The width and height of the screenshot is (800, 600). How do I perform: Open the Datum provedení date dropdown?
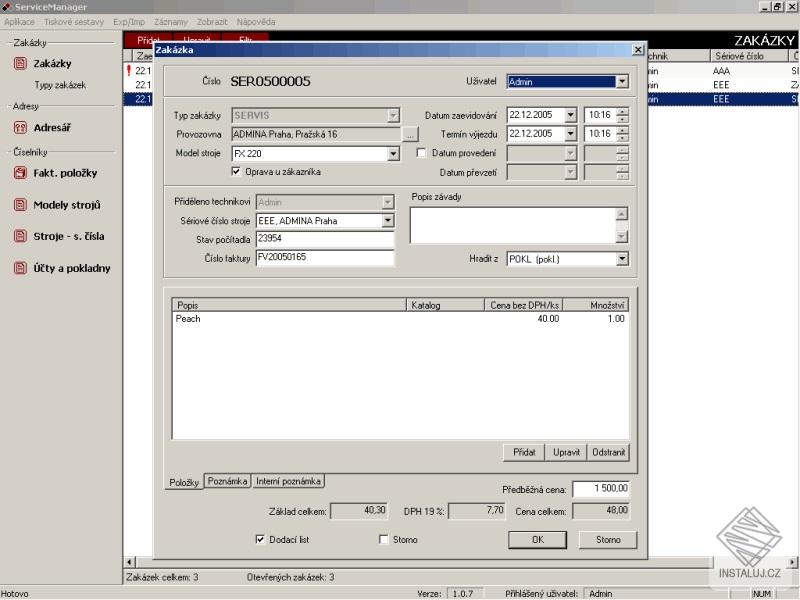coord(570,154)
